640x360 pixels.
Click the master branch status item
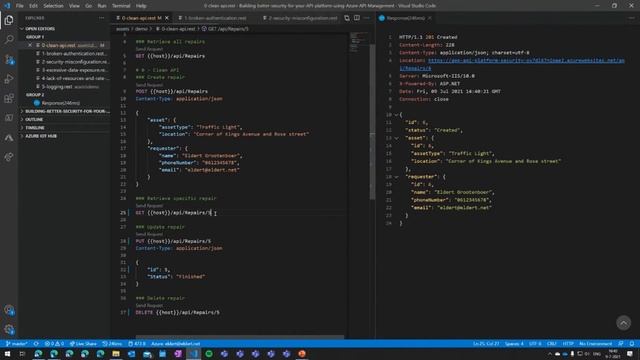[x=17, y=344]
